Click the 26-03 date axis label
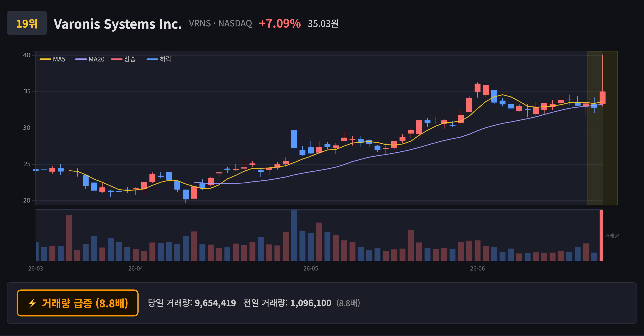Image resolution: width=644 pixels, height=336 pixels. tap(35, 269)
